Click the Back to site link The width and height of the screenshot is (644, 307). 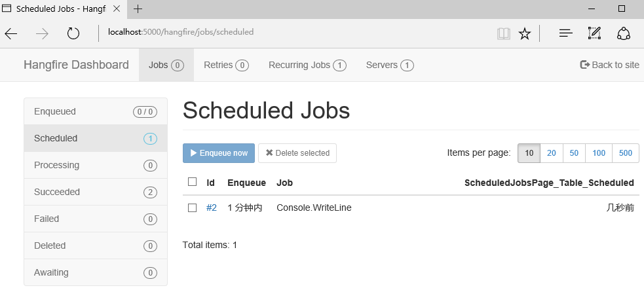point(609,65)
